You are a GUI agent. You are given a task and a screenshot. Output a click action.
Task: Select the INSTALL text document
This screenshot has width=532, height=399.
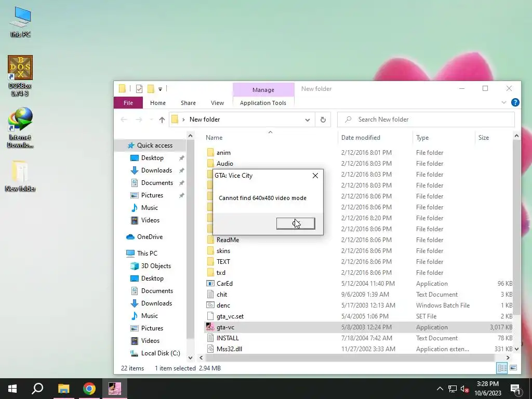pos(228,338)
